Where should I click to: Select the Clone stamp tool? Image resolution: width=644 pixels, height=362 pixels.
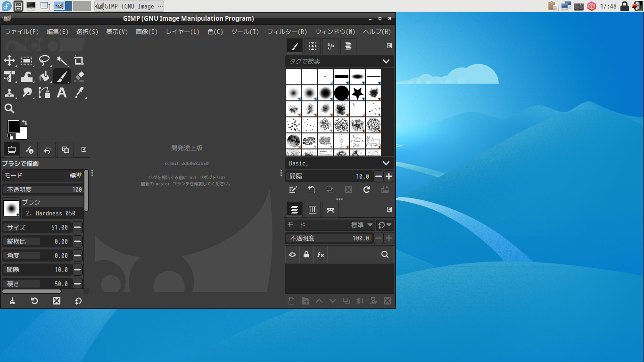coord(9,92)
